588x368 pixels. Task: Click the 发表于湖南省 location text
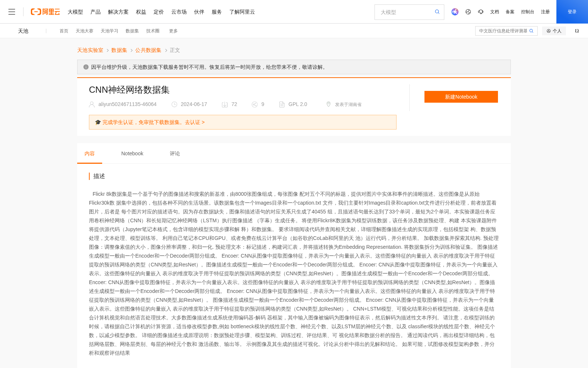coord(348,105)
